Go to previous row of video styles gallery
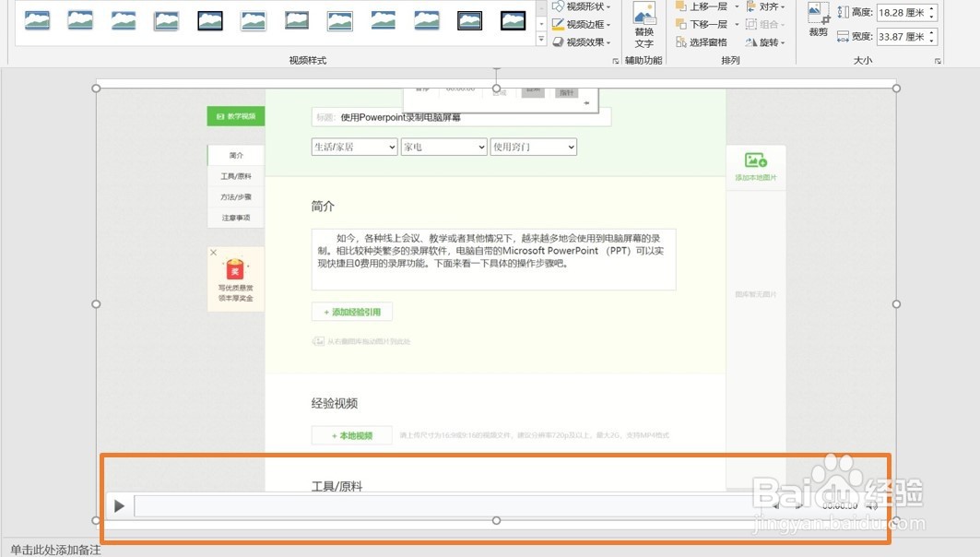This screenshot has width=980, height=557. click(541, 6)
